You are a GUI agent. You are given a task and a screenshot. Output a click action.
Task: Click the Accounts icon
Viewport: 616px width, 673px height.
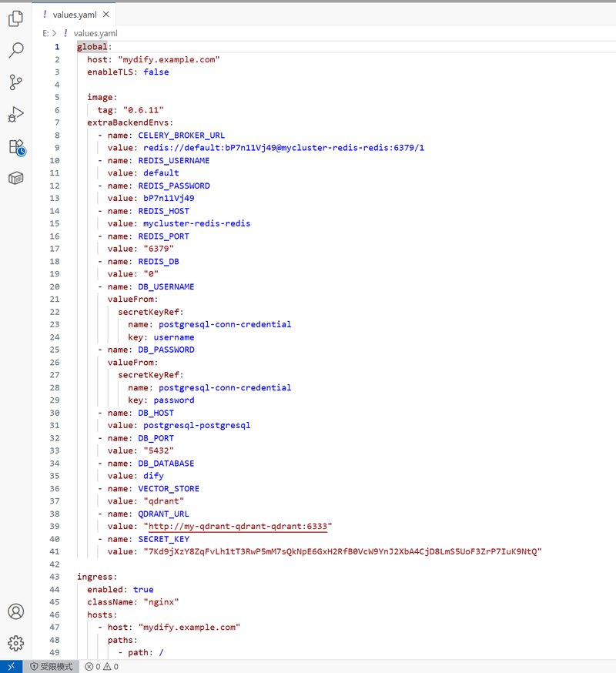tap(15, 611)
